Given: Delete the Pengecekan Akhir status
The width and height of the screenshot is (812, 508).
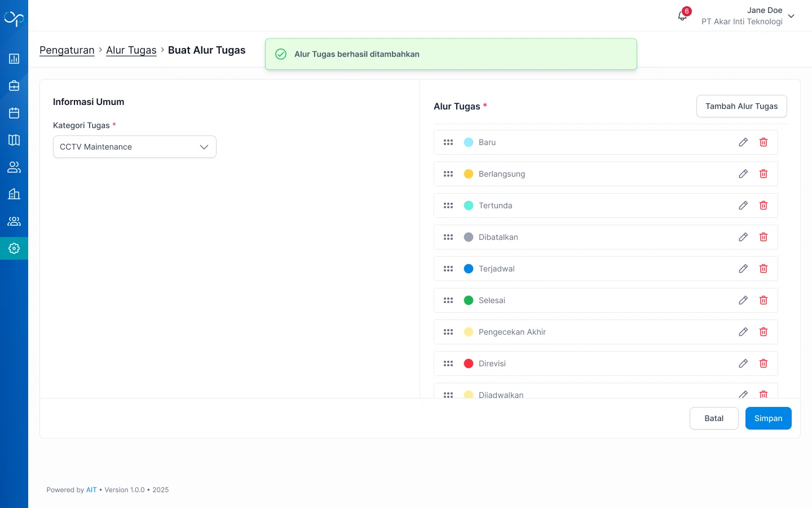Looking at the screenshot, I should click(x=764, y=332).
